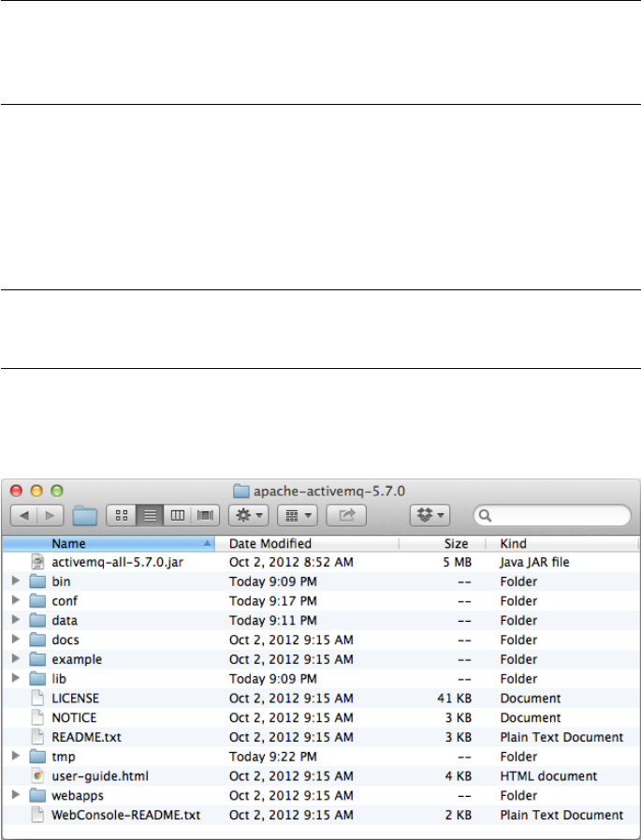Viewport: 641px width, 840px height.
Task: Select the activemq-all-5.7.0.jar file icon
Action: click(x=37, y=562)
